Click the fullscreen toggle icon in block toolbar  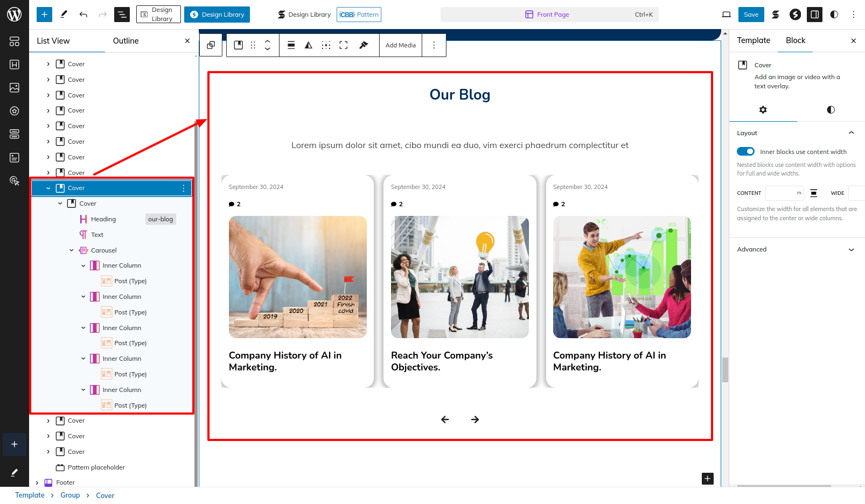(x=344, y=45)
